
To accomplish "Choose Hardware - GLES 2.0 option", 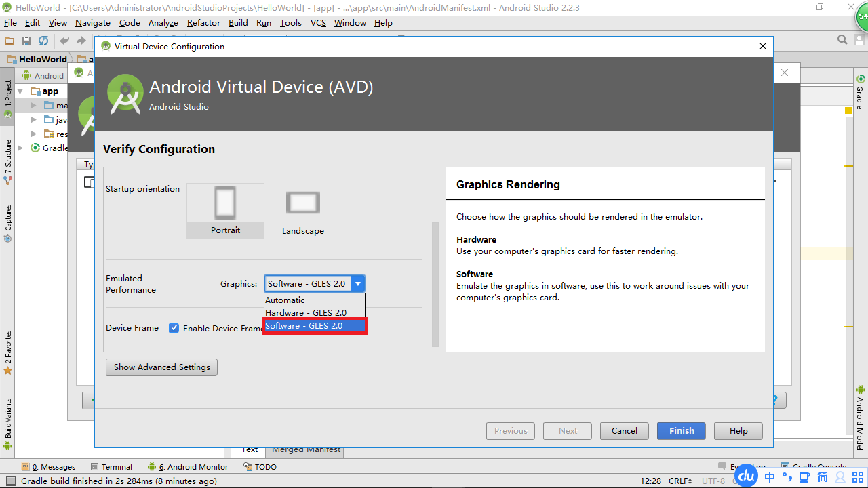I will (315, 312).
